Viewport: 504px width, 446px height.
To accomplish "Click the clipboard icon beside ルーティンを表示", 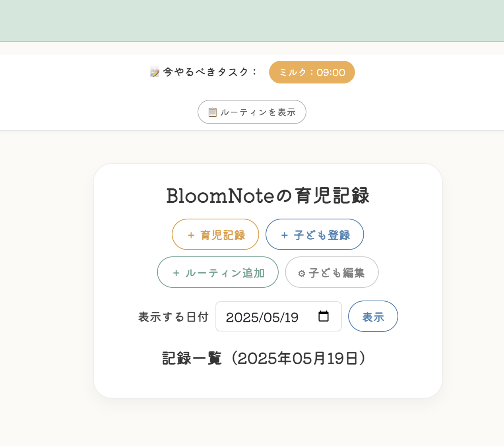I will pos(213,112).
